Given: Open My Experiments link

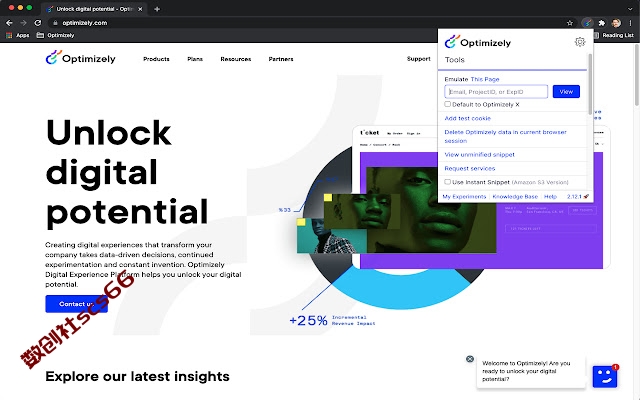Looking at the screenshot, I should 464,197.
